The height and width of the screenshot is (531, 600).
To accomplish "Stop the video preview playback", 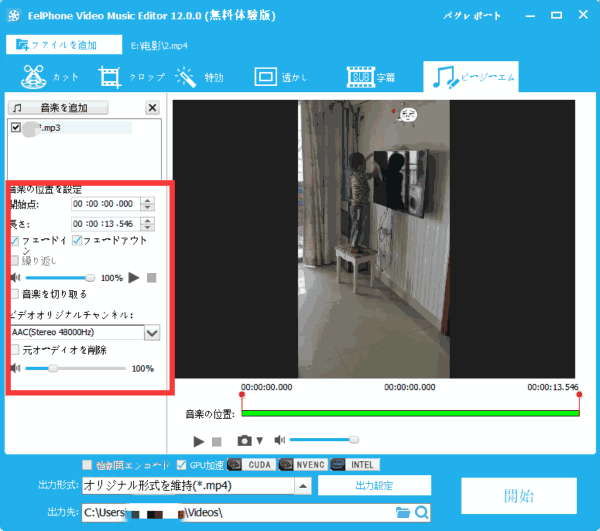I will coord(217,442).
